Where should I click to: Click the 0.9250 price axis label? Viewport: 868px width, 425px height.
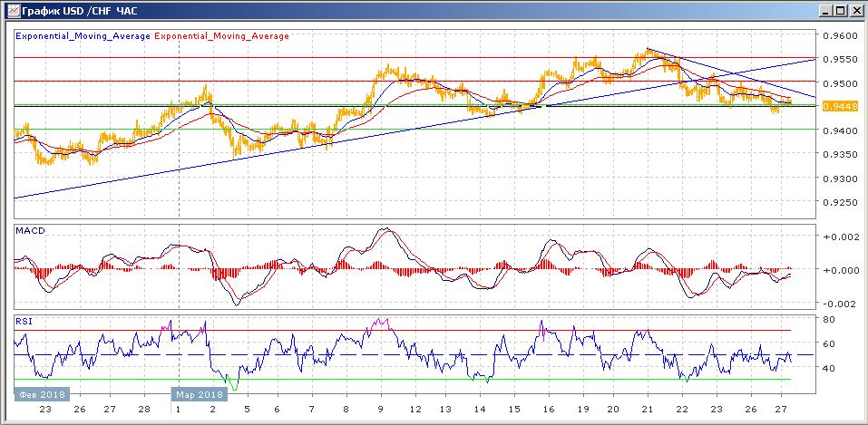839,202
